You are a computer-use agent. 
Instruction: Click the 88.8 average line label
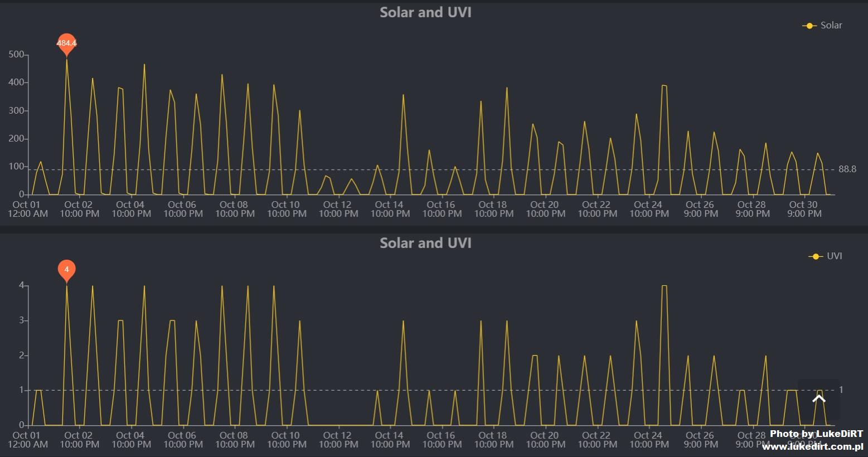[x=847, y=169]
